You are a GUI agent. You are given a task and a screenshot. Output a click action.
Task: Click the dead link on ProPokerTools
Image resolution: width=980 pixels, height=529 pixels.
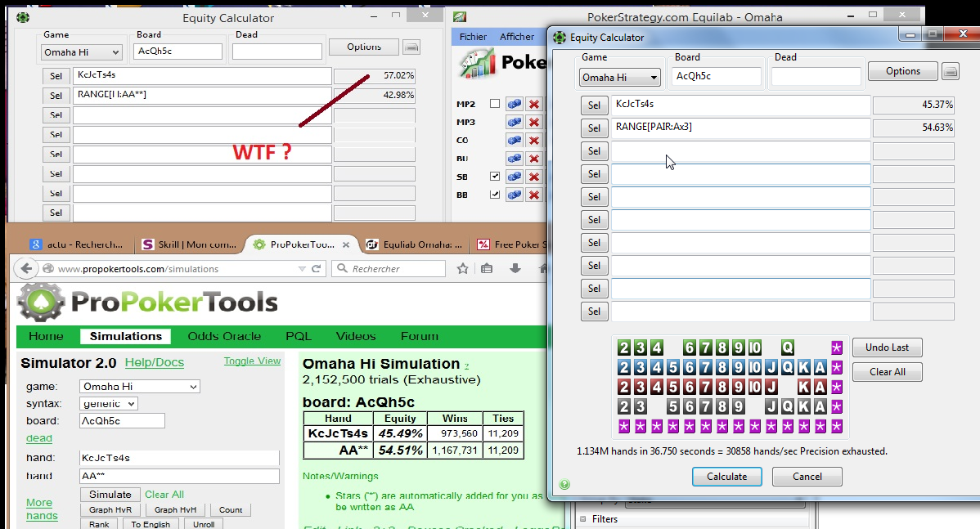[38, 438]
